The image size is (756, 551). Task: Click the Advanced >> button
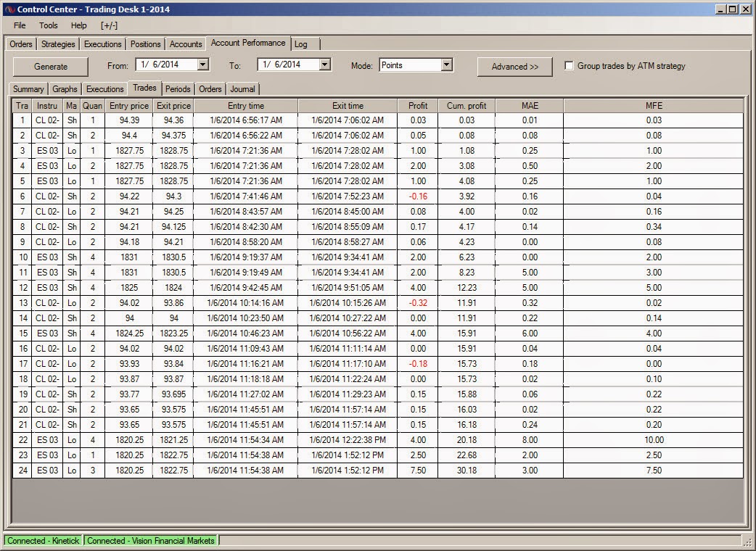[x=514, y=67]
